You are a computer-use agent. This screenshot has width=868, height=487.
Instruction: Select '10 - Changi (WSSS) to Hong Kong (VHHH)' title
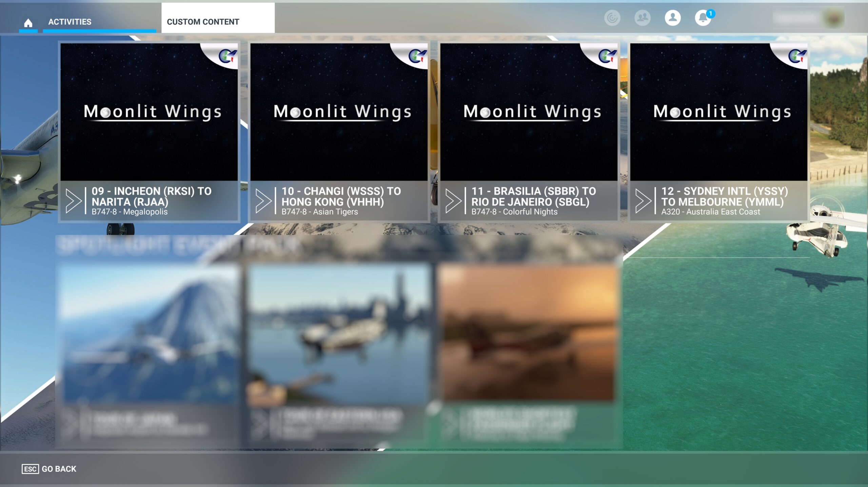[x=341, y=197]
